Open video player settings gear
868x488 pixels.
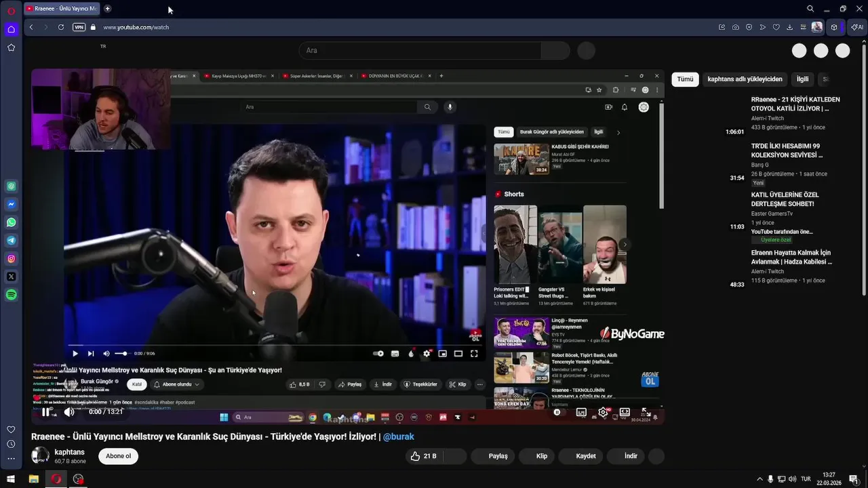tap(603, 412)
